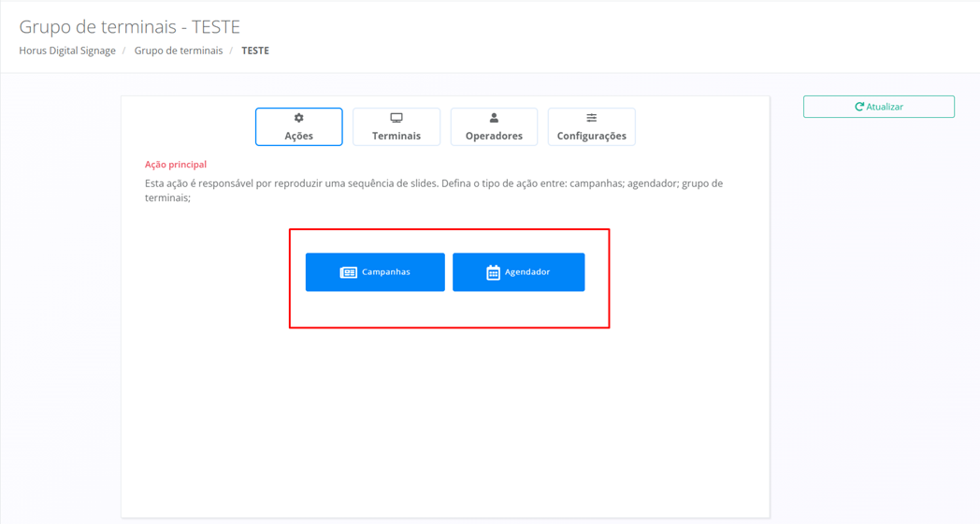This screenshot has height=524, width=980.
Task: Choose the Campanhas action button
Action: (375, 272)
